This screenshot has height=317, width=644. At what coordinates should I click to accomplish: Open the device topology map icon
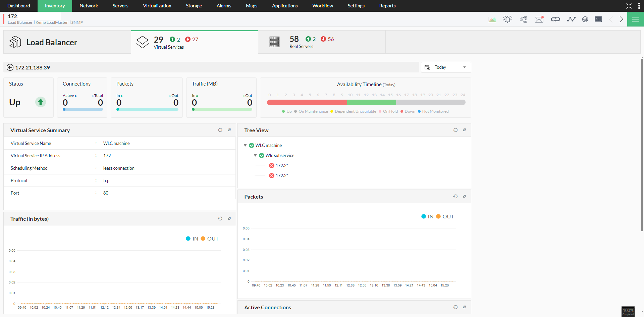[x=523, y=19]
